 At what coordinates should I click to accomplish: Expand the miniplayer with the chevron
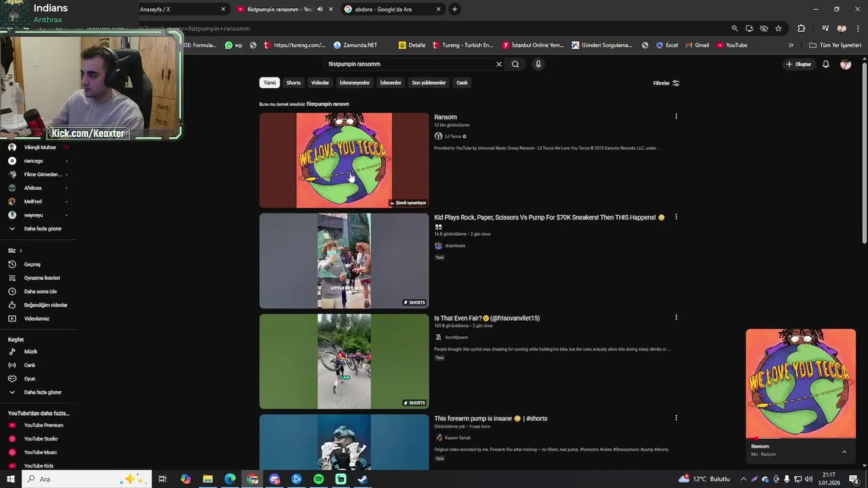844,452
